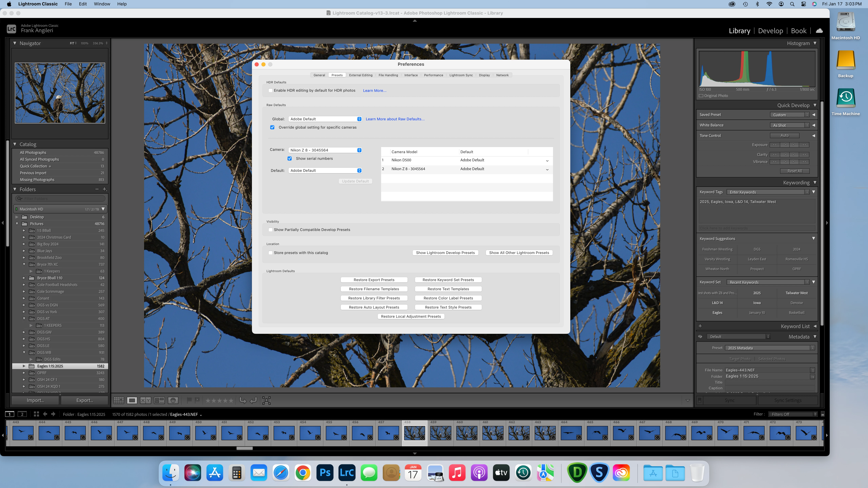Screen dimensions: 868x488
Task: Open the Camera selection dropdown
Action: [325, 150]
